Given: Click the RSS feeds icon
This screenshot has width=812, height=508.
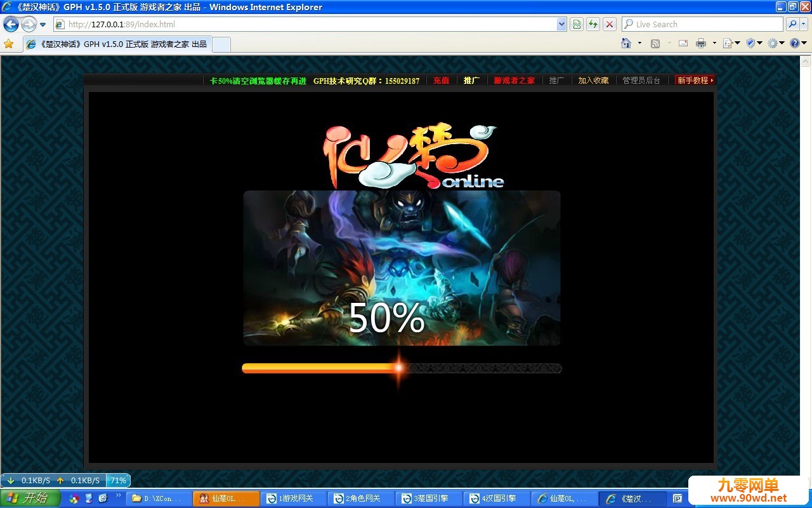Looking at the screenshot, I should coord(655,43).
